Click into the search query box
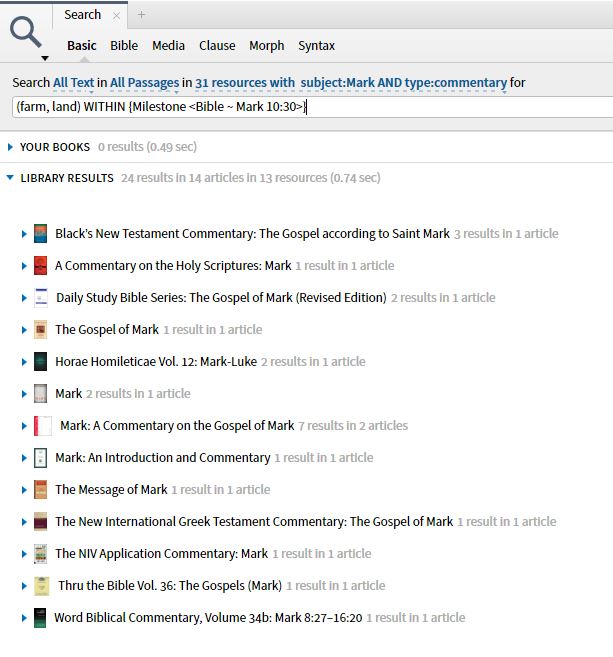Image resolution: width=613 pixels, height=657 pixels. [x=313, y=107]
